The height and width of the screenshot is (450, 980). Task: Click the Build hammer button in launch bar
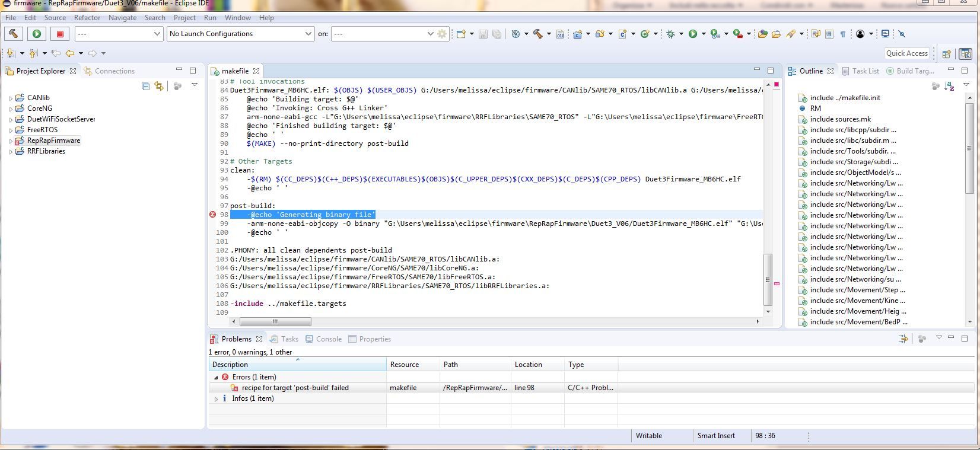coord(14,34)
